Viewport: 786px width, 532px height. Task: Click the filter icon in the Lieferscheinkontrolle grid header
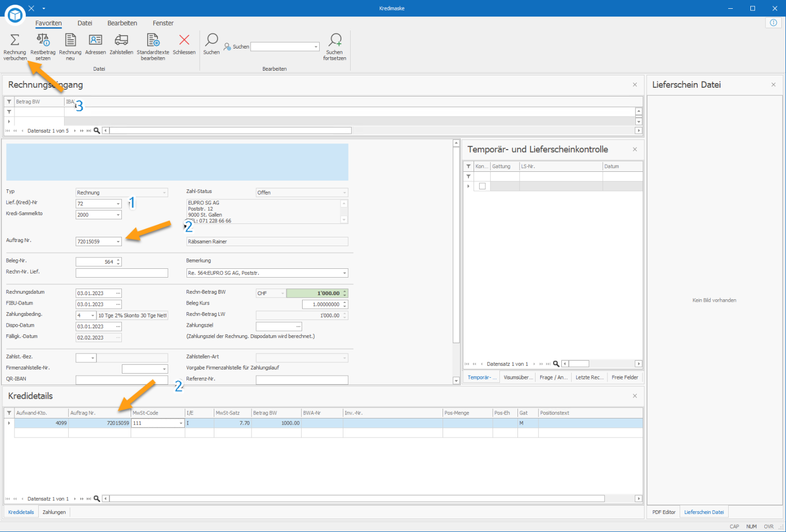(468, 166)
